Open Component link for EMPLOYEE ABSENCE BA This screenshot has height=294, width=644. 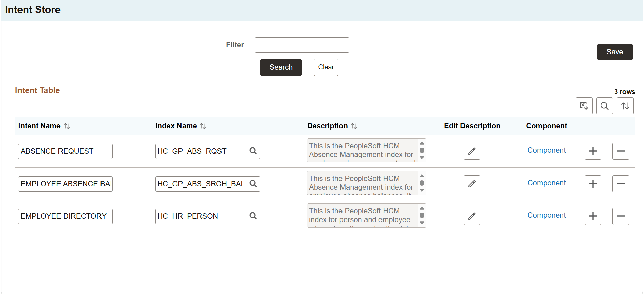(547, 183)
